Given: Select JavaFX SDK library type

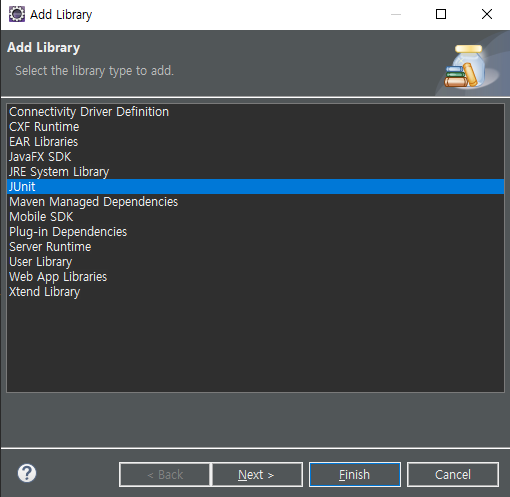Looking at the screenshot, I should (x=255, y=157).
